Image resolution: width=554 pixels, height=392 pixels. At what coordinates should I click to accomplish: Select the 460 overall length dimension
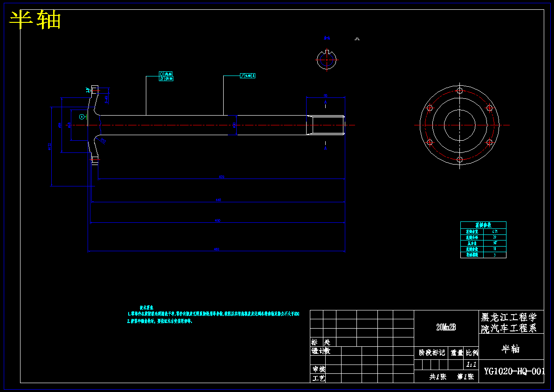coord(217,249)
